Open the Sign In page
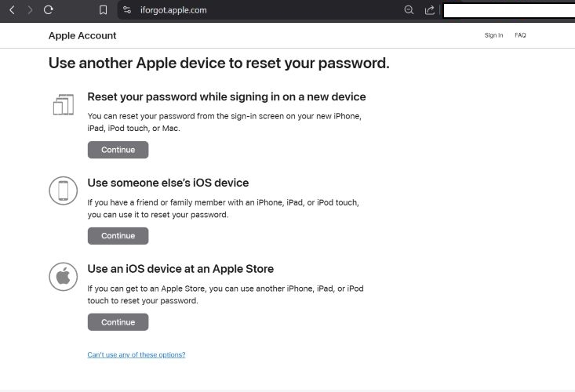The image size is (575, 392). 493,35
